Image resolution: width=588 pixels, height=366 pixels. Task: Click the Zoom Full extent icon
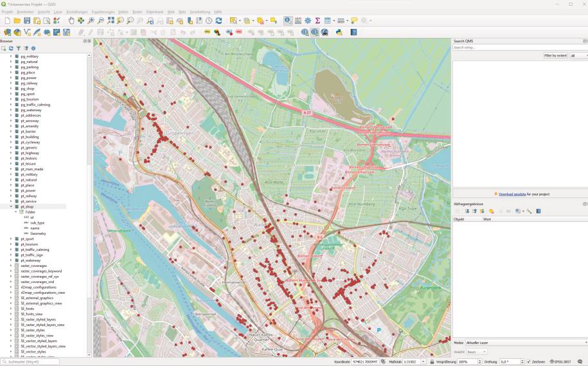tap(111, 21)
